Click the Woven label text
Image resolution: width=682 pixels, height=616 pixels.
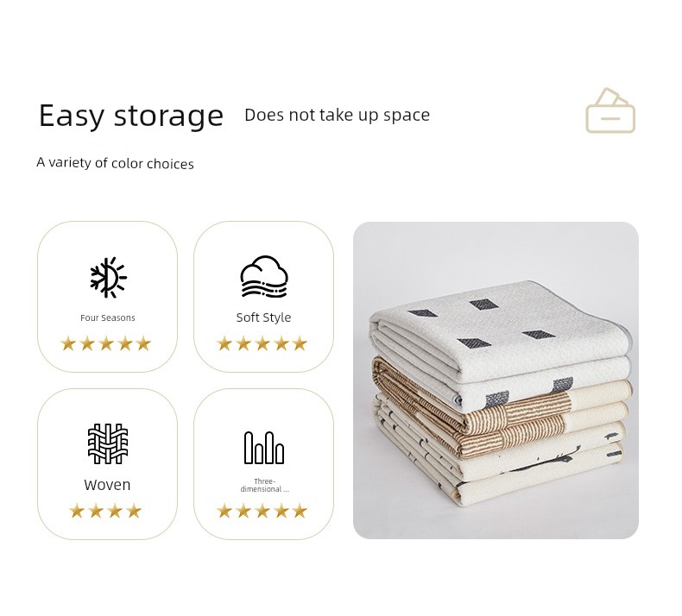[x=107, y=485]
